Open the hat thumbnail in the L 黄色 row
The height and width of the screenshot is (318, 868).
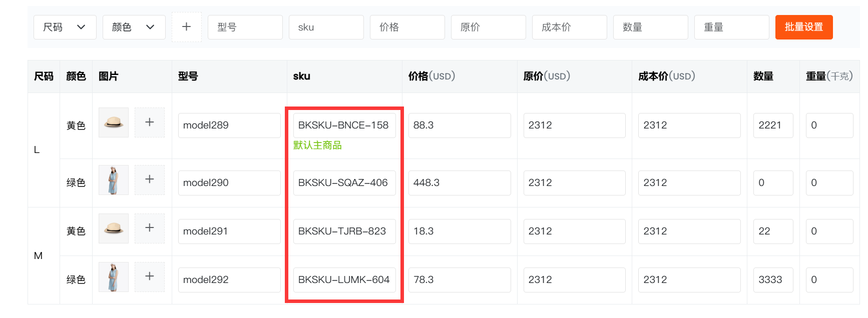114,122
